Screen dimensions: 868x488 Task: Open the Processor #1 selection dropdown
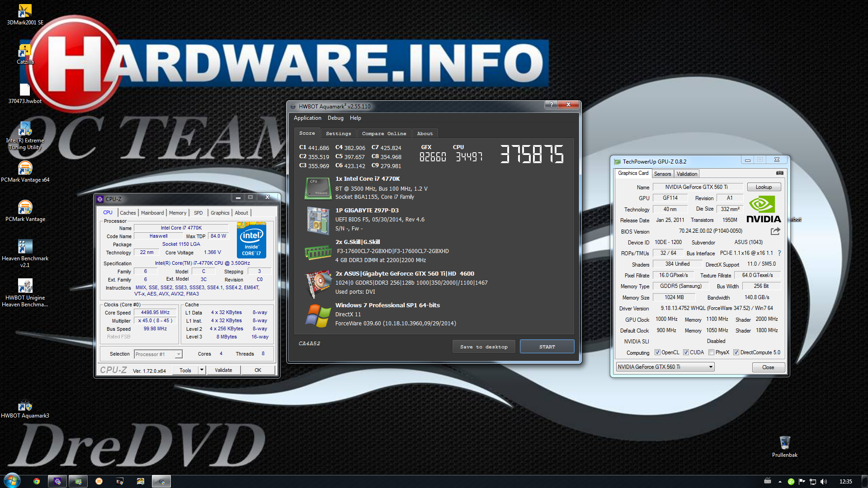click(x=158, y=354)
